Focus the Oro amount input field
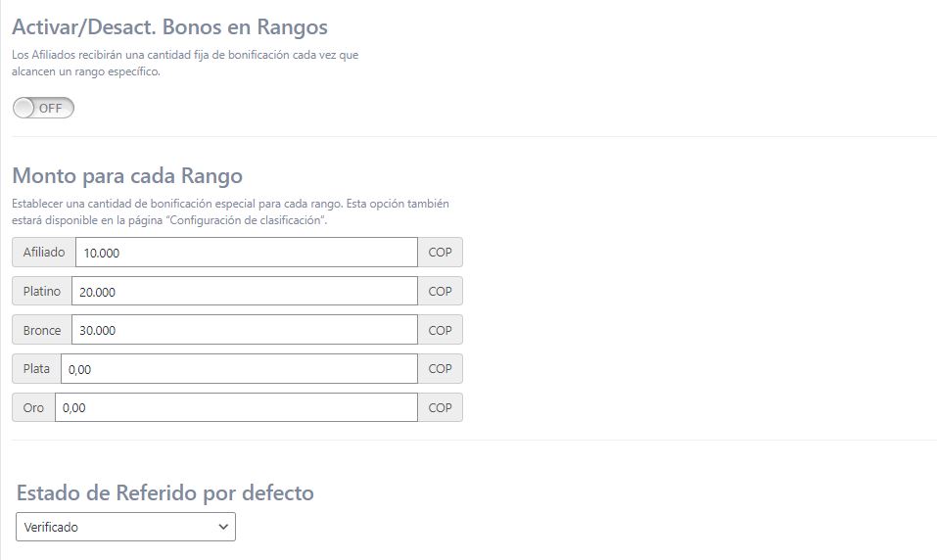This screenshot has width=937, height=560. pyautogui.click(x=236, y=407)
